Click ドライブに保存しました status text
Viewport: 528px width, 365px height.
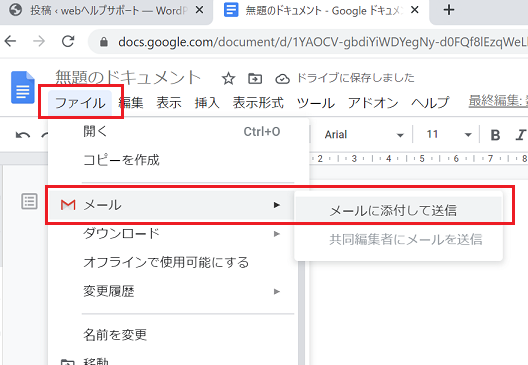[x=356, y=78]
